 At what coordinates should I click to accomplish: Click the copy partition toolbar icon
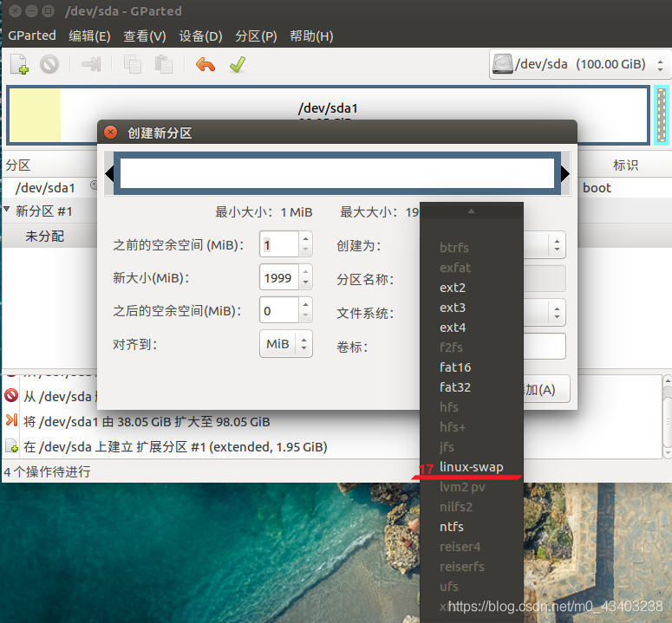click(133, 64)
